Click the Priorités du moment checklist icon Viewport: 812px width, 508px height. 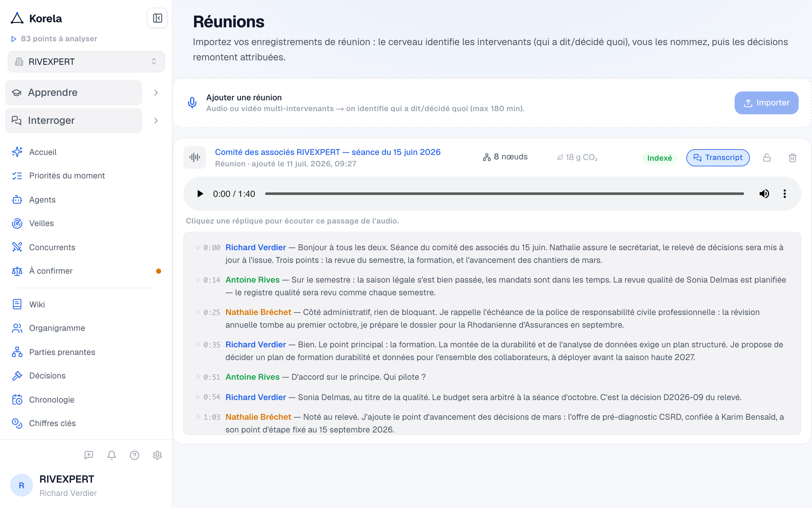[x=17, y=176]
